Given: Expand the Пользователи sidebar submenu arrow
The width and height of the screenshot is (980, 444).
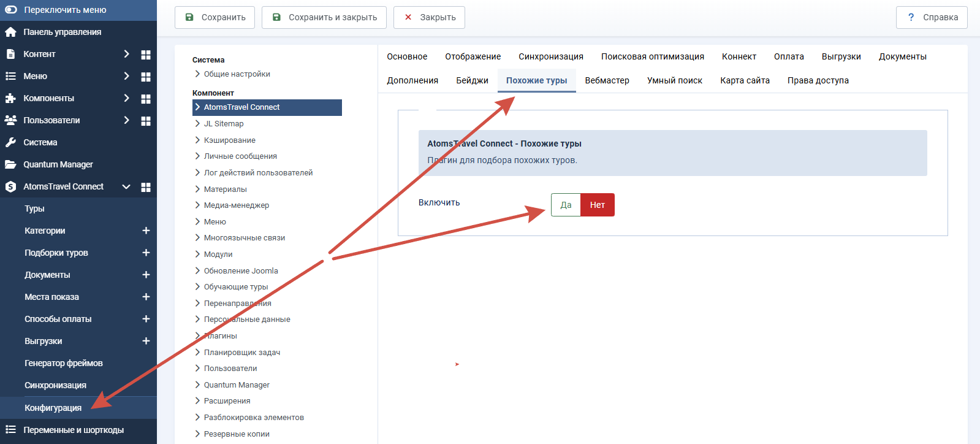Looking at the screenshot, I should pyautogui.click(x=126, y=120).
